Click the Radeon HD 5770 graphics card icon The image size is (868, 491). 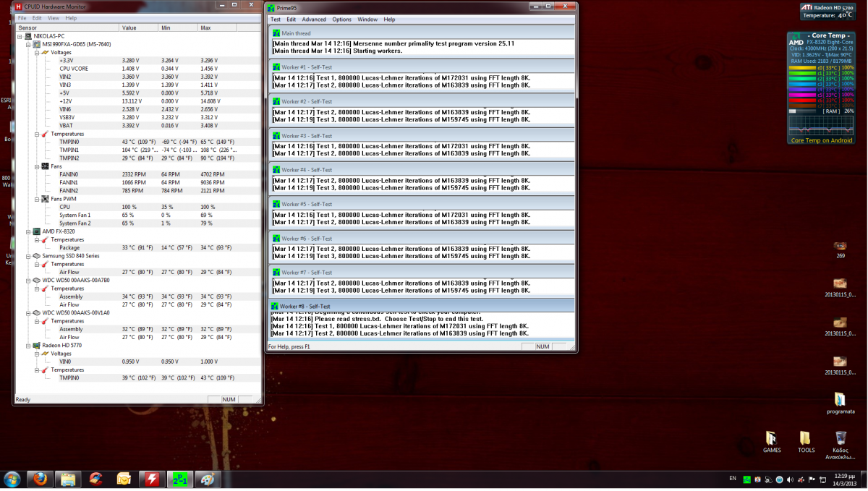tap(37, 346)
